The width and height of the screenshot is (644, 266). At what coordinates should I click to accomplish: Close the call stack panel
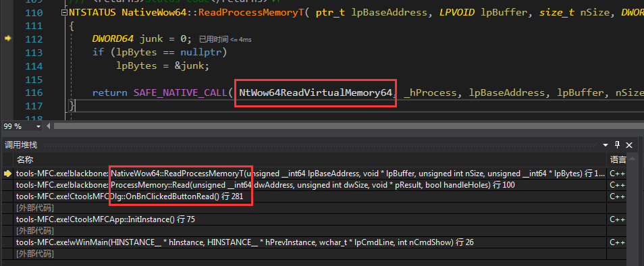628,145
